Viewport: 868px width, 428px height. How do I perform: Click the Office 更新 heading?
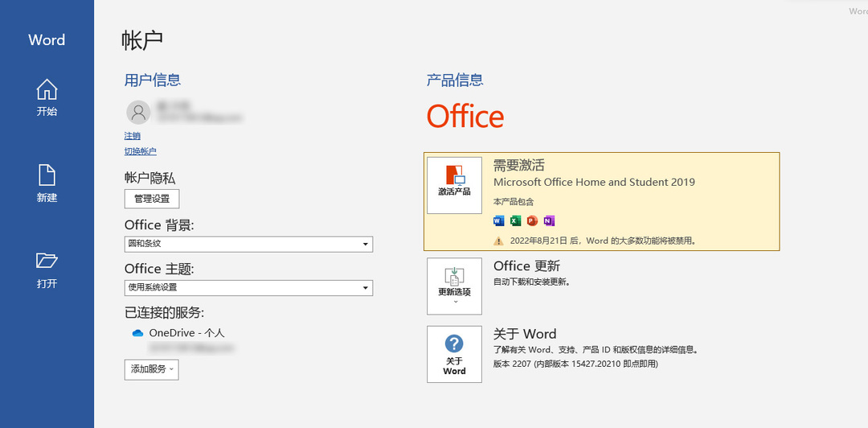[527, 266]
